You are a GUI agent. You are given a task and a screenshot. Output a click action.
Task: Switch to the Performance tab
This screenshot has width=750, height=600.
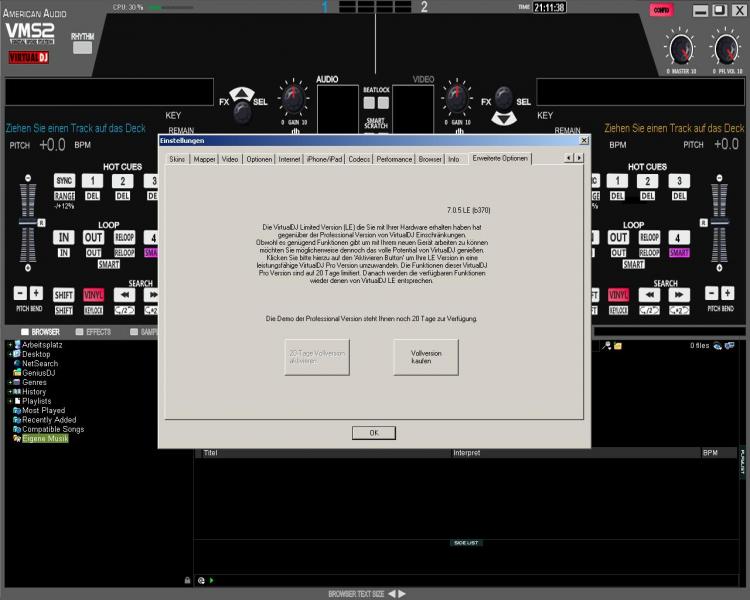click(x=394, y=159)
